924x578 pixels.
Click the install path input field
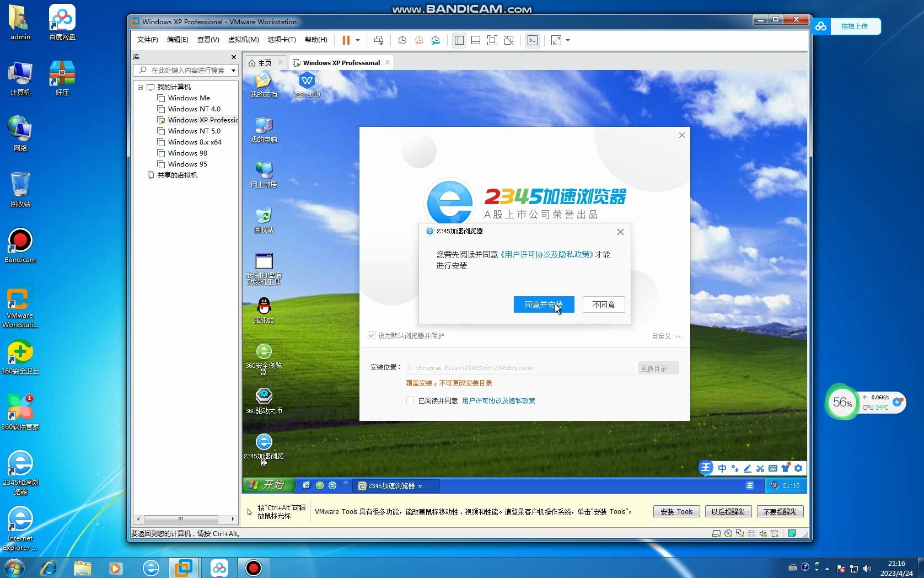click(x=520, y=368)
